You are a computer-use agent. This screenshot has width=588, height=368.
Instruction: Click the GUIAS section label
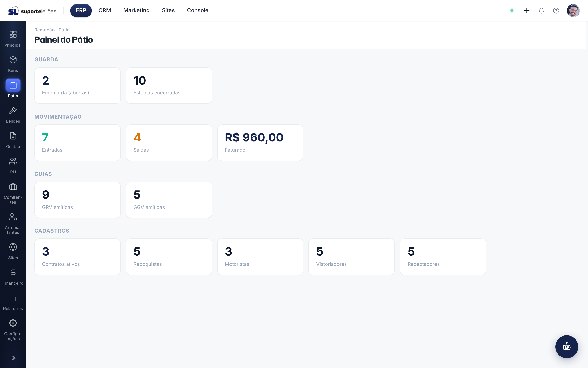[x=43, y=174]
